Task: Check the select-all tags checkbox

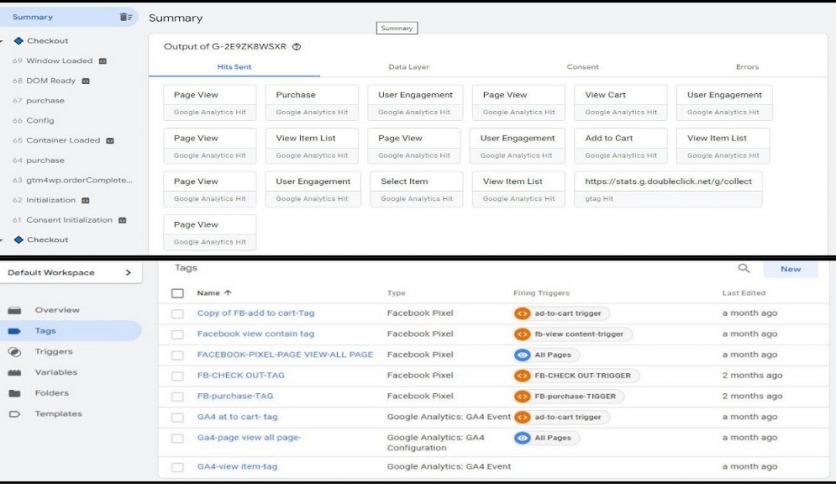Action: coord(178,293)
